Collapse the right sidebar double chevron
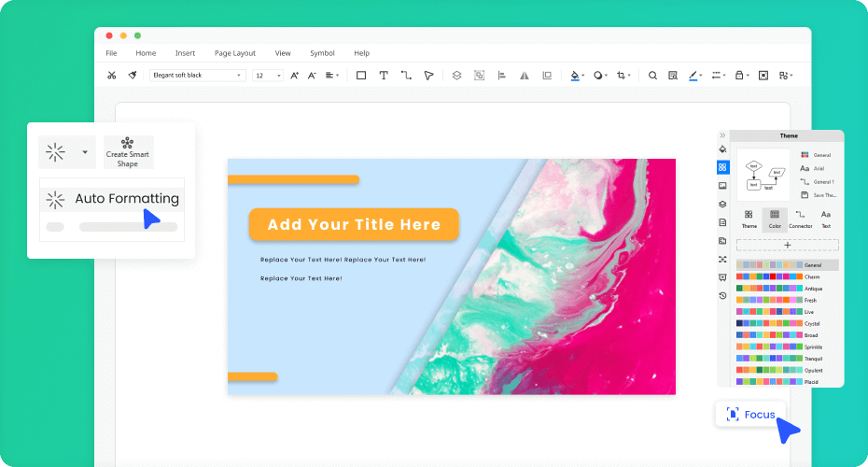The height and width of the screenshot is (467, 868). point(722,135)
